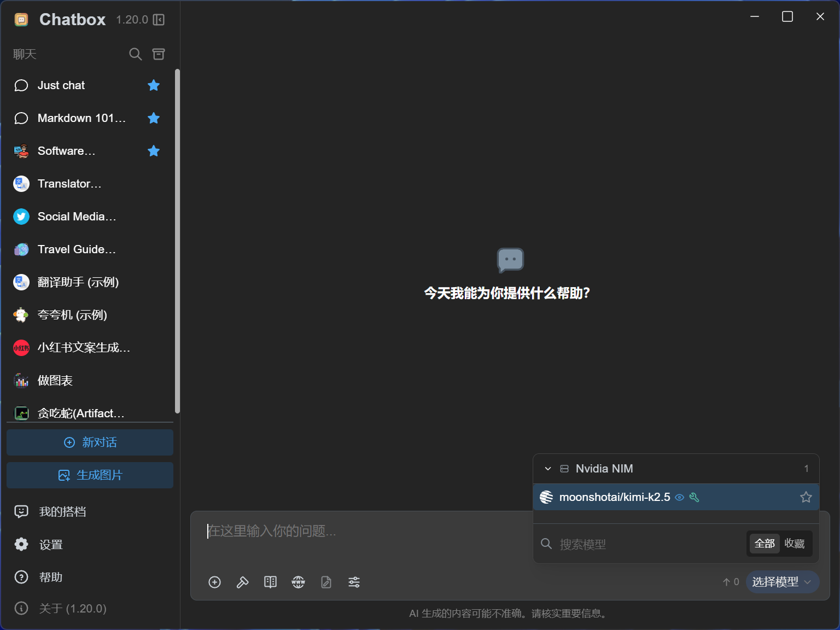The width and height of the screenshot is (840, 630).
Task: Click the artifact document icon
Action: (x=326, y=582)
